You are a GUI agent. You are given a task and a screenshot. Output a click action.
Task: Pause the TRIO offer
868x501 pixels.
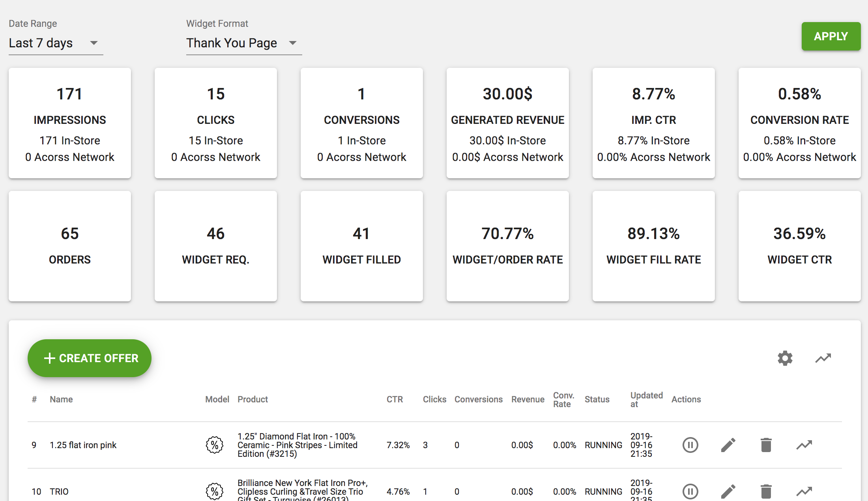pos(690,492)
